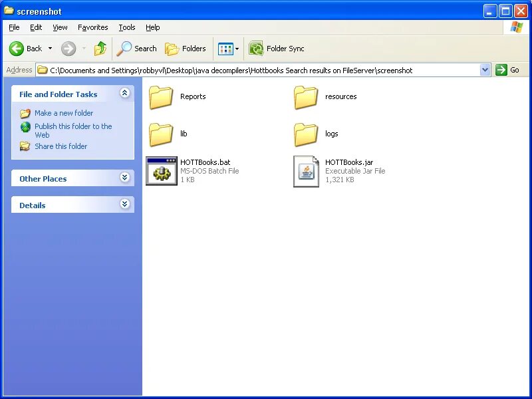Click Make a new folder link
This screenshot has height=399, width=532.
64,113
